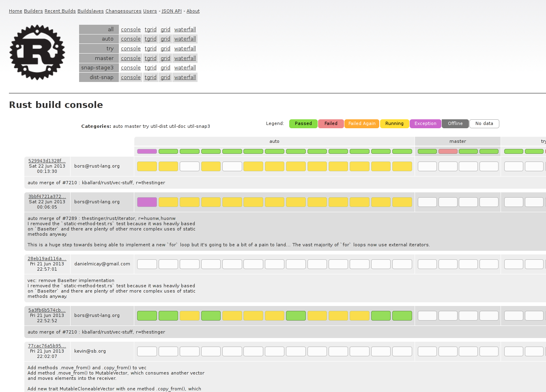Open revision 3bbf4721a372 link

pos(47,196)
